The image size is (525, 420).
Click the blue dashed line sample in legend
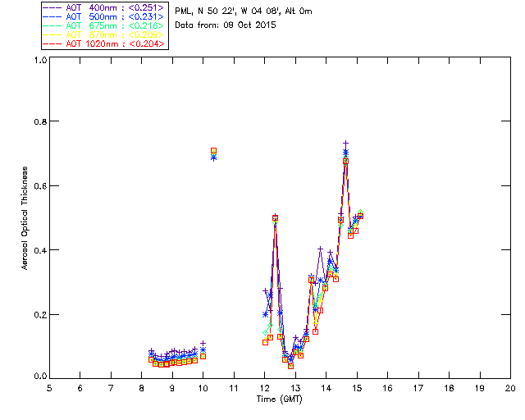(x=52, y=16)
